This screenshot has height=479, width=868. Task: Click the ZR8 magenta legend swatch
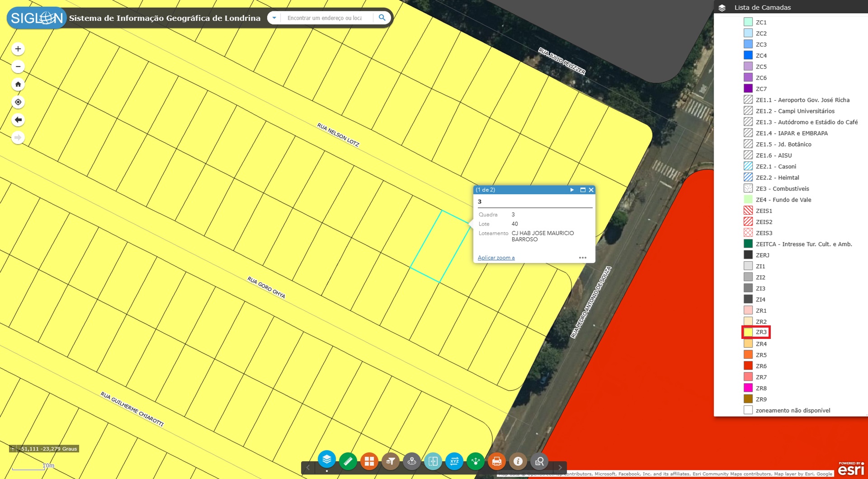click(x=748, y=388)
